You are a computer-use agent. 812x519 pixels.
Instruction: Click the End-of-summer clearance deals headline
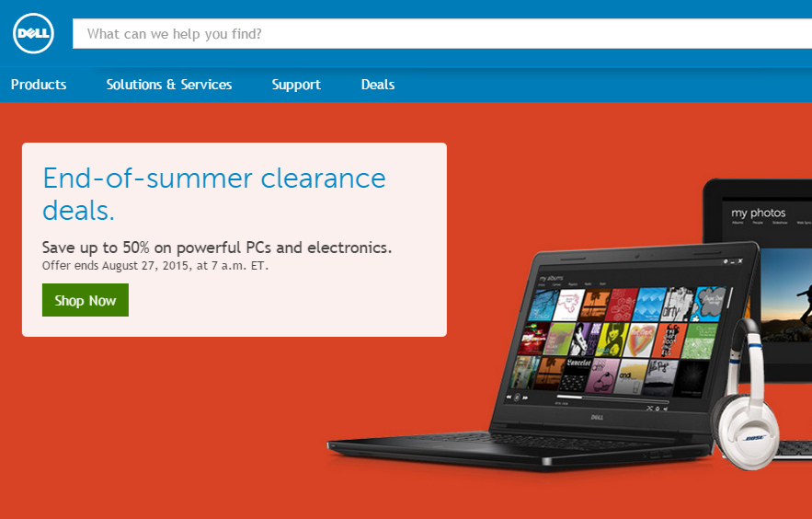tap(214, 194)
